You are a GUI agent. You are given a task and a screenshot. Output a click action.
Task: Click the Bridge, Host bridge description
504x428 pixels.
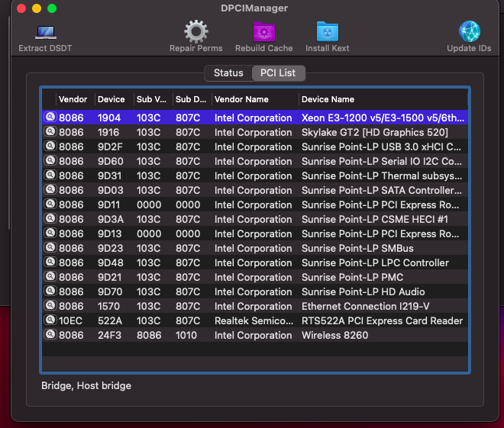[x=86, y=385]
